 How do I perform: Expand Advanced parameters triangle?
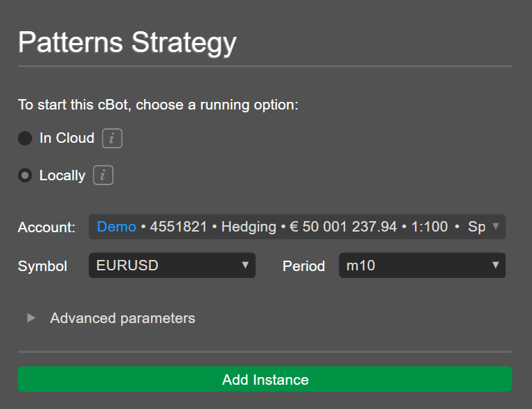[x=31, y=318]
